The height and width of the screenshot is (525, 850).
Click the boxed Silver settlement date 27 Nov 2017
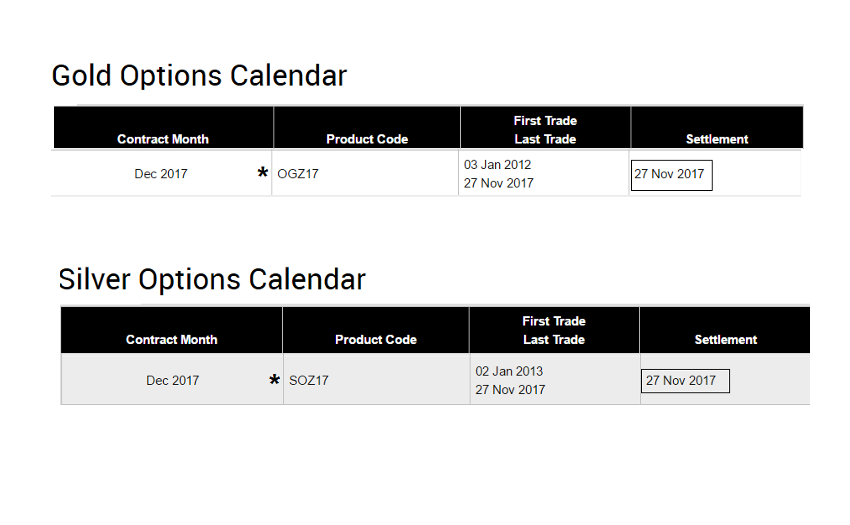coord(685,381)
